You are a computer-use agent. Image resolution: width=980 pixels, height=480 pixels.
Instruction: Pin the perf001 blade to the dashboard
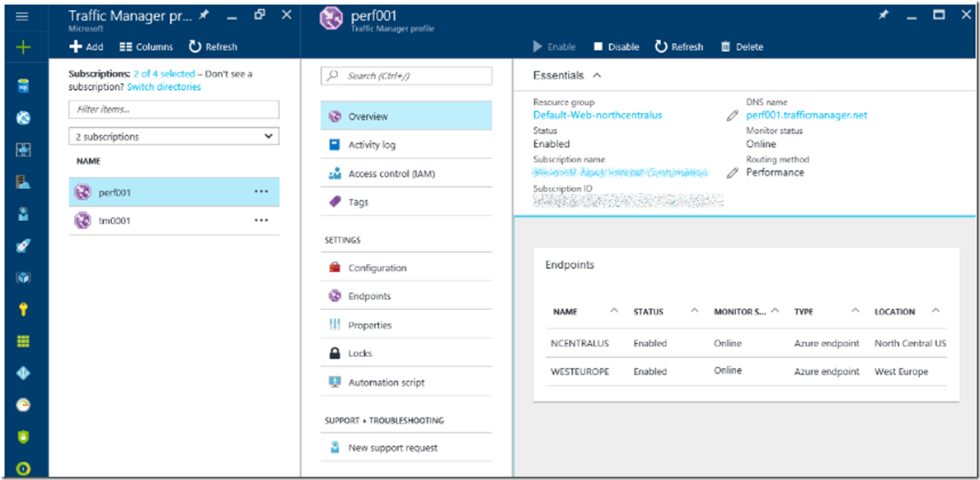(883, 16)
